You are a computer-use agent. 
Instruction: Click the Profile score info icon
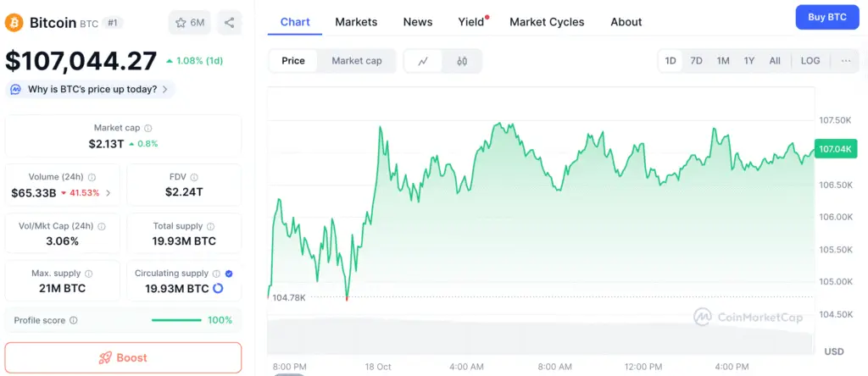click(x=74, y=321)
